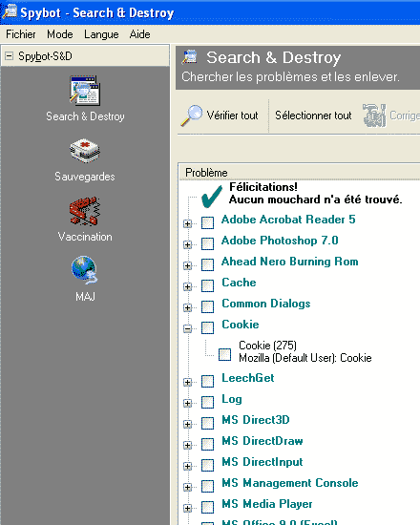Image resolution: width=420 pixels, height=525 pixels.
Task: Select the MS Media Player row text
Action: point(267,504)
